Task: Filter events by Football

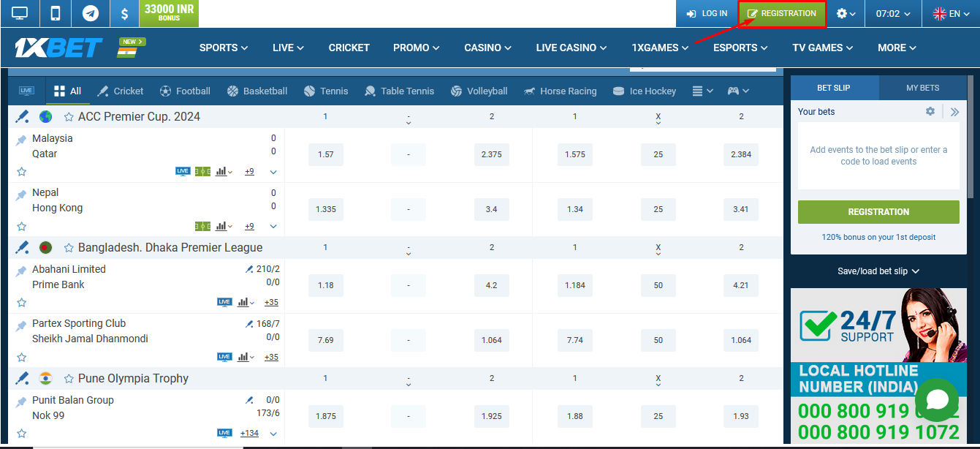Action: click(x=185, y=91)
